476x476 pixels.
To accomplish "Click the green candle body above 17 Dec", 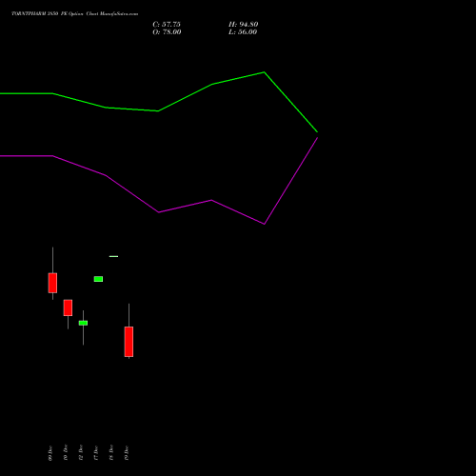I will click(98, 279).
